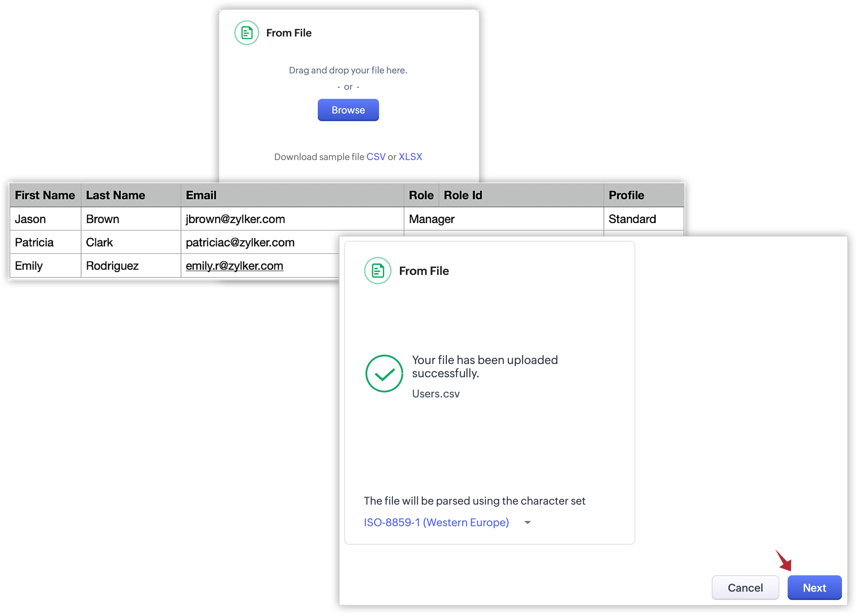
Task: Select the Rodriguez last name cell
Action: pos(112,266)
